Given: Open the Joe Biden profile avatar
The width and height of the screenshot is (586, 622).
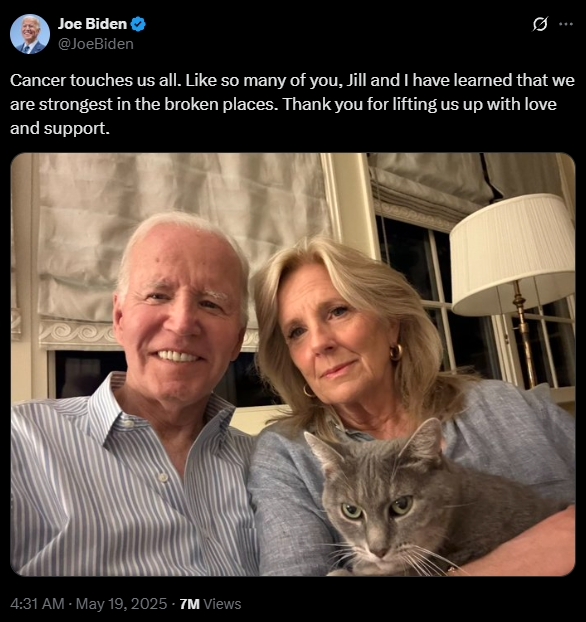Looking at the screenshot, I should (x=30, y=34).
